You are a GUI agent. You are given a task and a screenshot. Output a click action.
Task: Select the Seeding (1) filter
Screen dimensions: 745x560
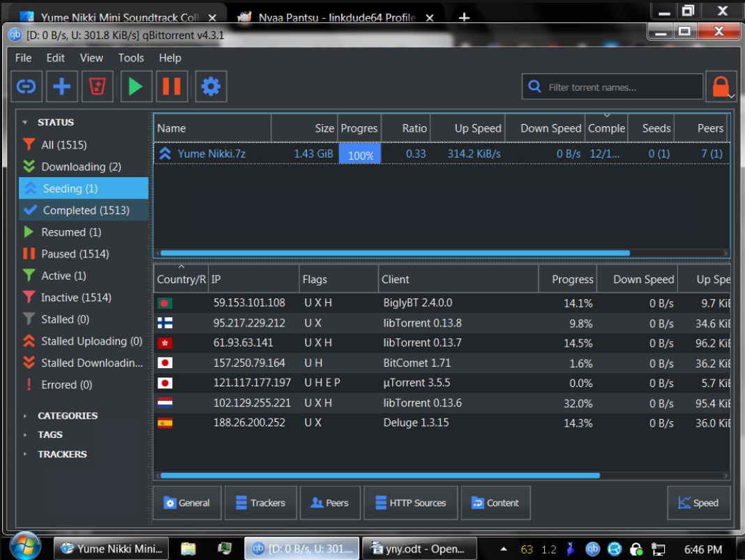click(84, 188)
